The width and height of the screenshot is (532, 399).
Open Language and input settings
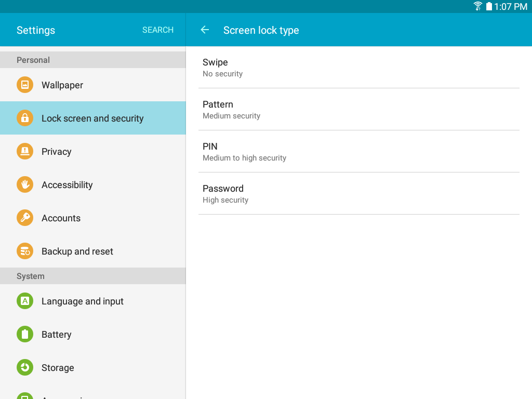pos(93,301)
